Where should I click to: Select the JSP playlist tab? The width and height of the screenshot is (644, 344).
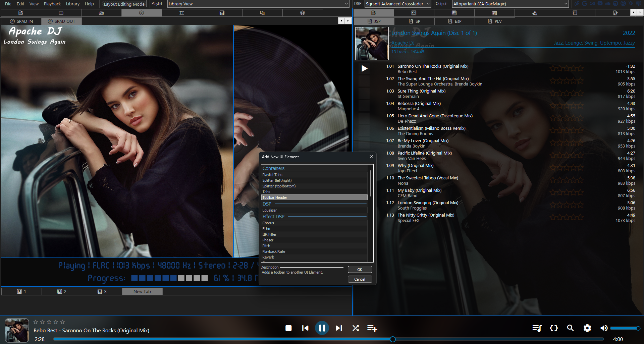[374, 21]
